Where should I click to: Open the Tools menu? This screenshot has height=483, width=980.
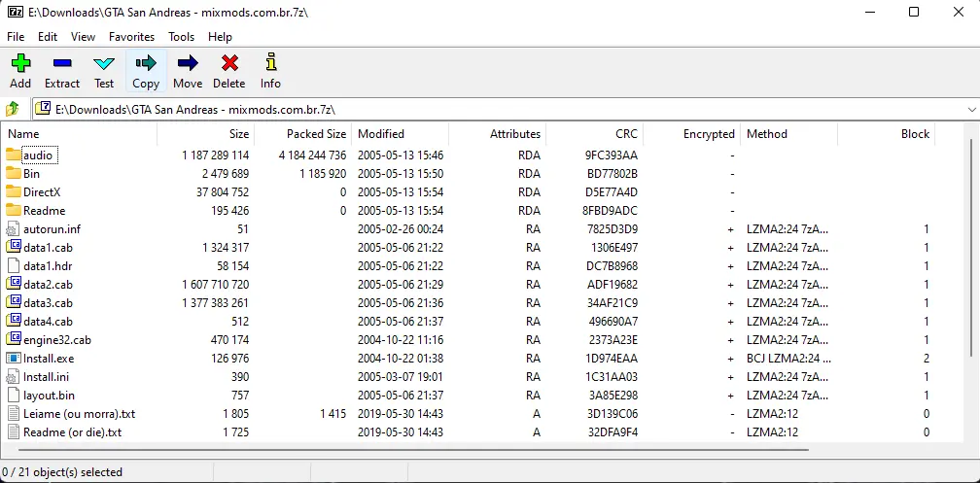181,37
